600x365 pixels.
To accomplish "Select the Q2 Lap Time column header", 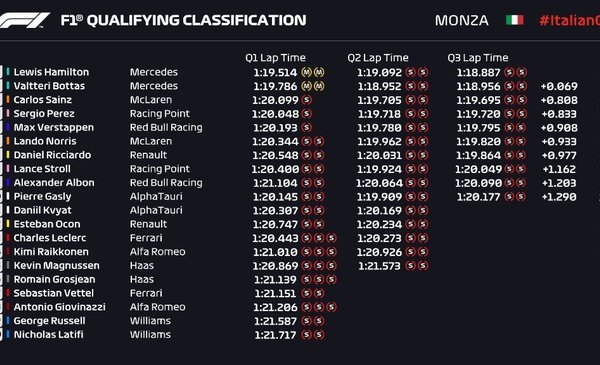I will tap(378, 58).
